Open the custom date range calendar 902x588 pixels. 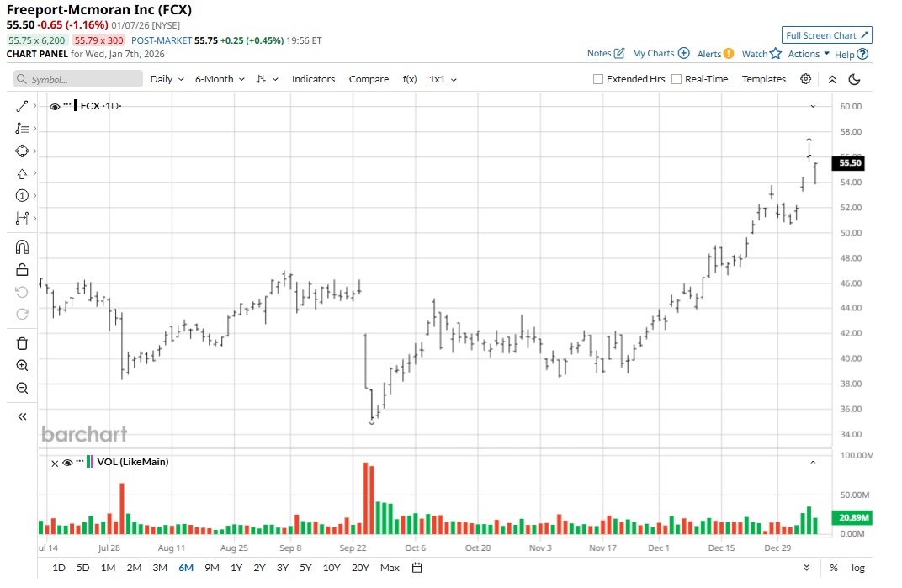click(417, 568)
